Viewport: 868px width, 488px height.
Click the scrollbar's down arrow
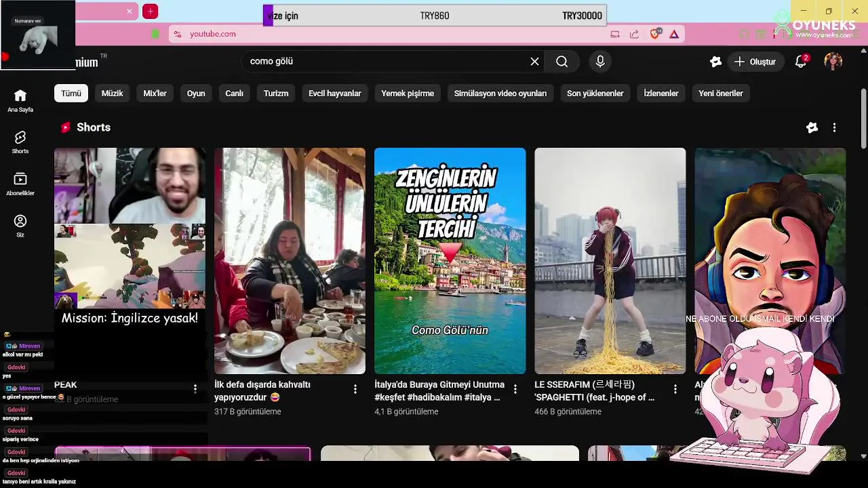(863, 456)
